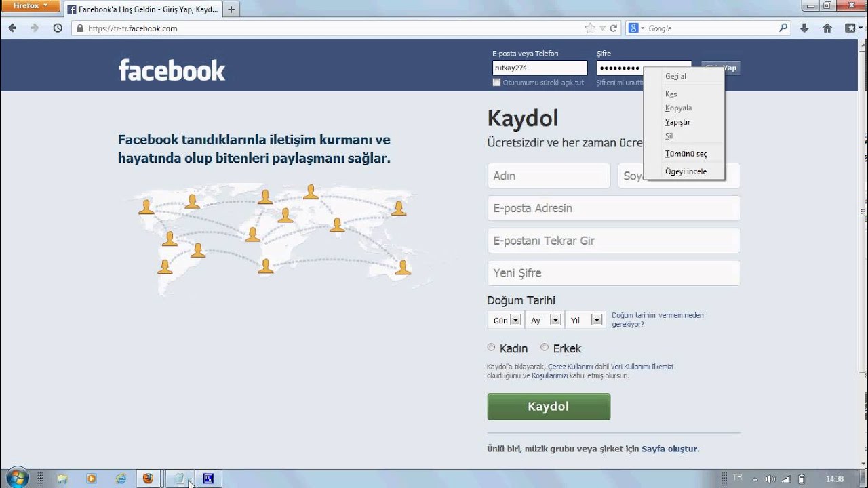
Task: Click the browser Forward arrow
Action: [35, 28]
